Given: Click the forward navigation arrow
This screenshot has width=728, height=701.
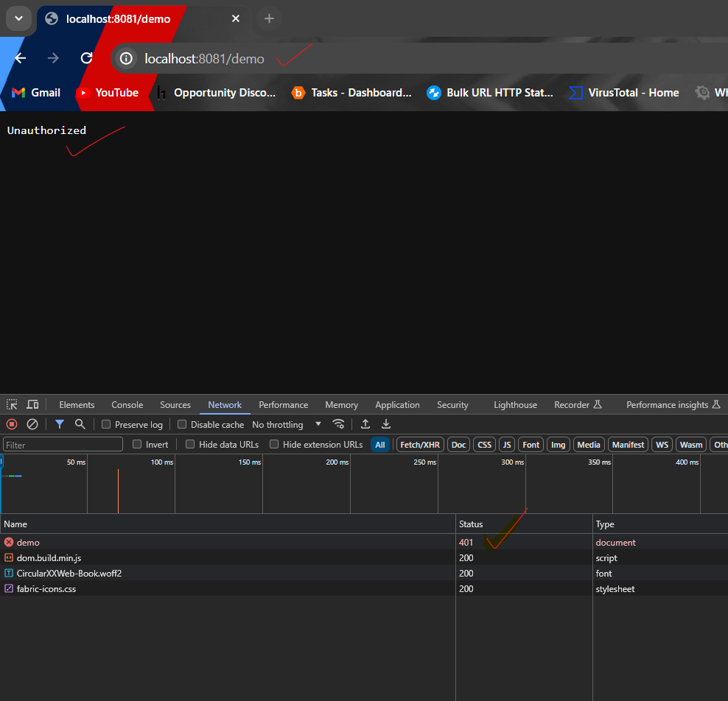Looking at the screenshot, I should pos(53,58).
